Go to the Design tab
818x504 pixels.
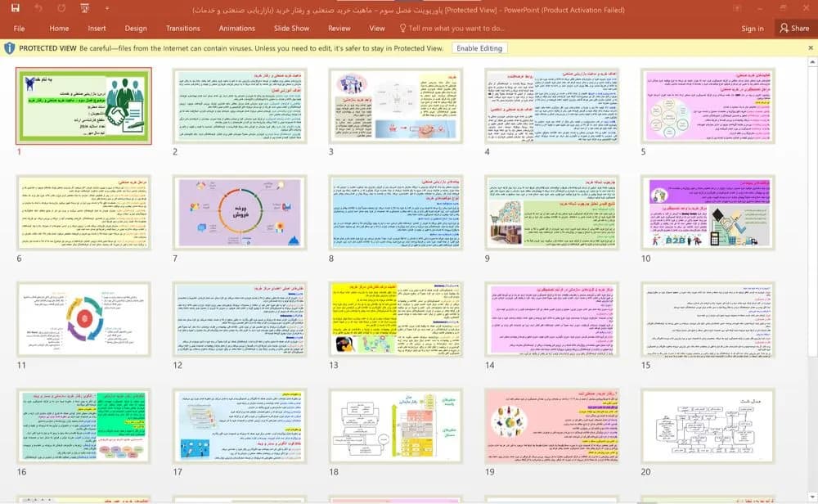point(136,29)
